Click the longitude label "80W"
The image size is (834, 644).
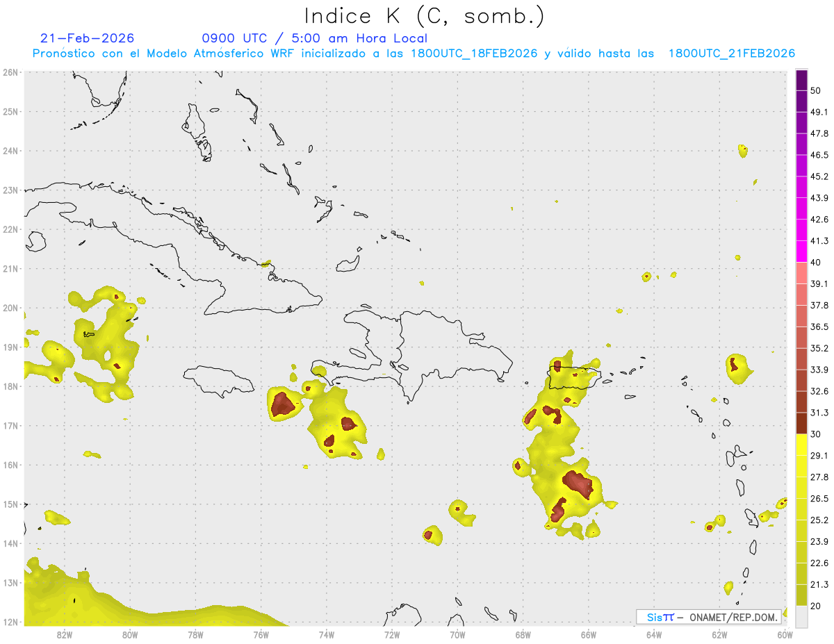(130, 635)
